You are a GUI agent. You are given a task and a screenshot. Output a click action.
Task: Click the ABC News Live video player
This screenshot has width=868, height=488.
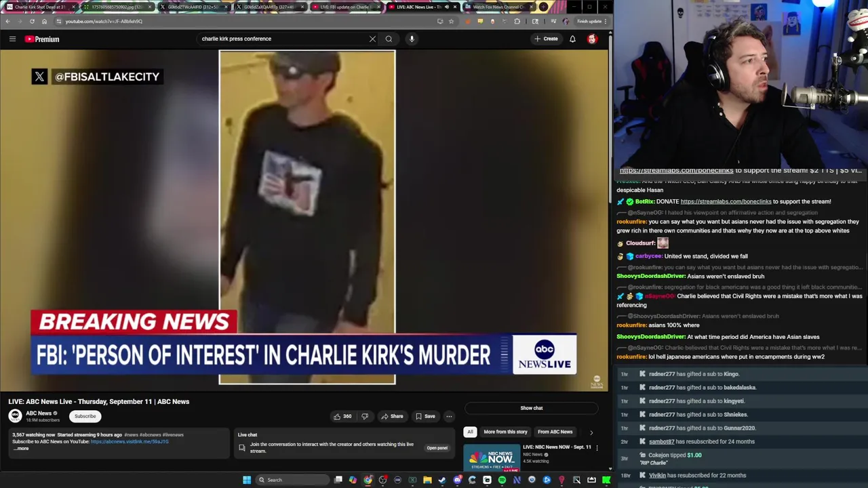click(304, 220)
